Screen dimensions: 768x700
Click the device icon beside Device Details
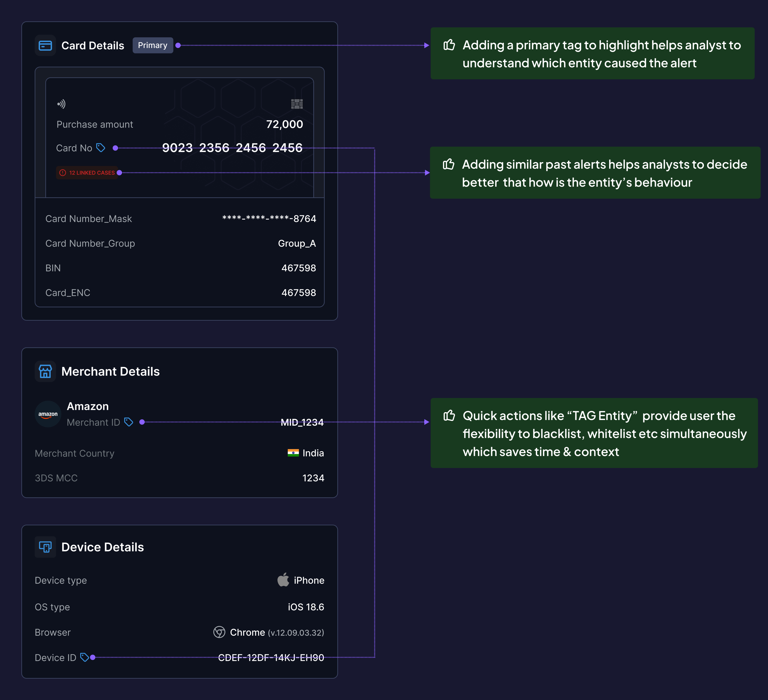click(45, 547)
